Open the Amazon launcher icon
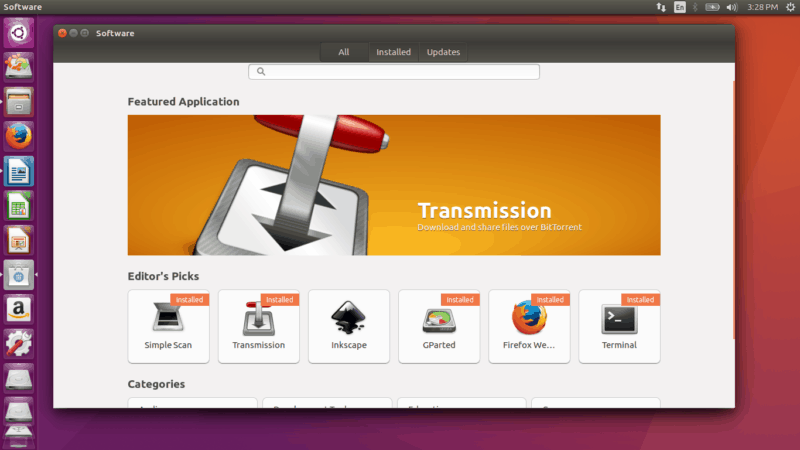The height and width of the screenshot is (450, 800). [x=18, y=310]
